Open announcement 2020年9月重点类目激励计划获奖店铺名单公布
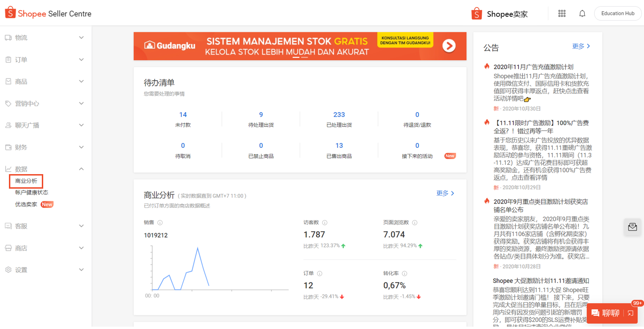 (541, 206)
